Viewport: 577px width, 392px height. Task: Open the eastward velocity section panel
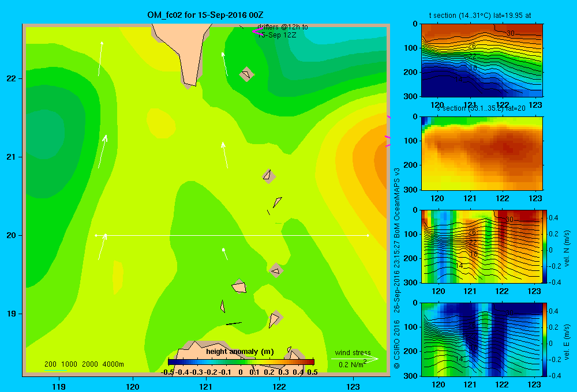482,340
